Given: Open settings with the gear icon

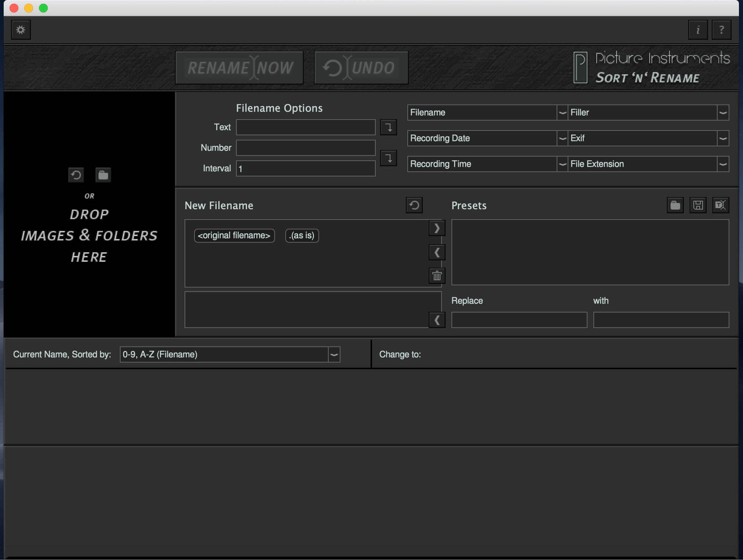Looking at the screenshot, I should [21, 30].
